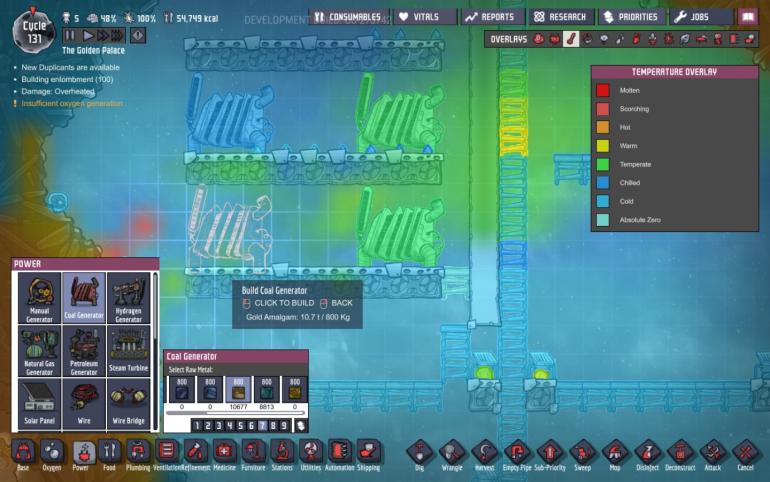Set game speed to normal play
The image size is (770, 482).
click(87, 35)
